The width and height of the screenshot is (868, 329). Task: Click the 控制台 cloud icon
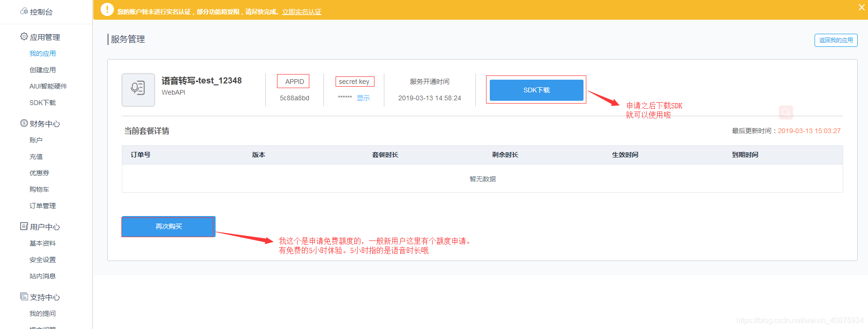point(24,11)
